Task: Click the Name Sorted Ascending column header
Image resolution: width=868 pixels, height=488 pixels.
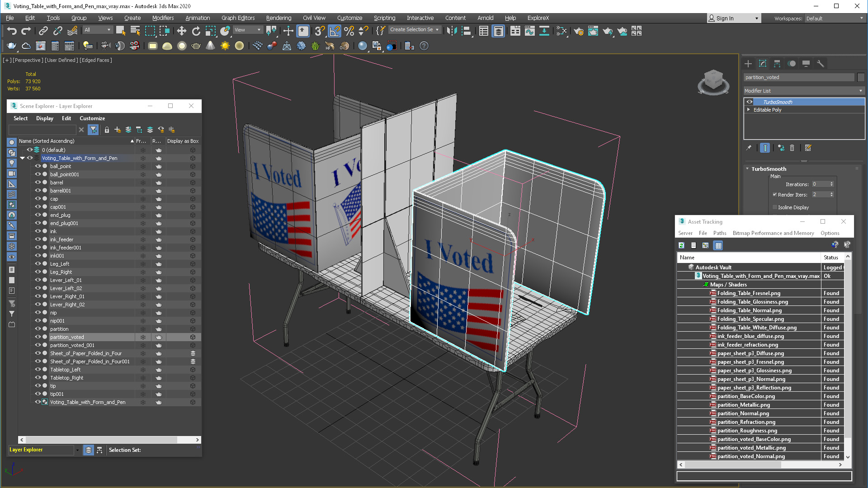Action: point(77,141)
